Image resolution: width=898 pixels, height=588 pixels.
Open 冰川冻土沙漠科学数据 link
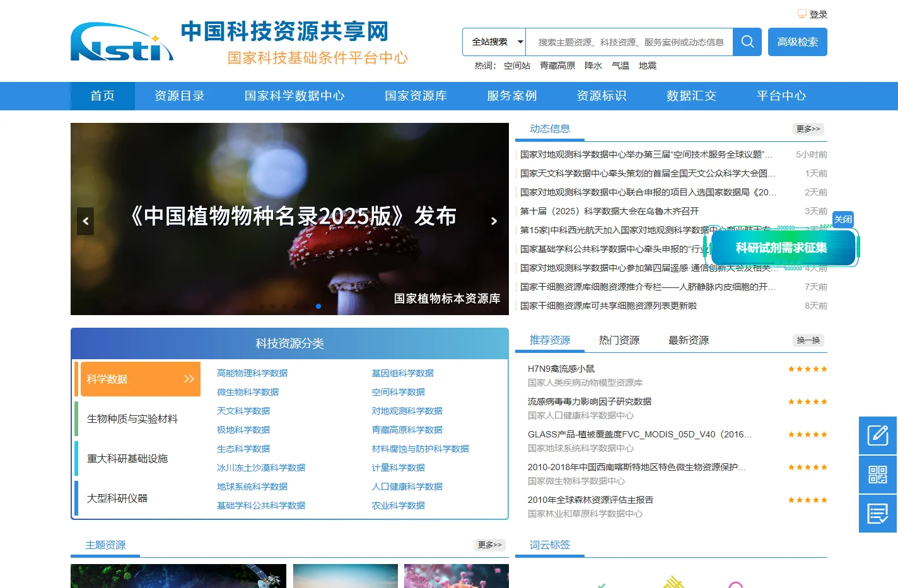[261, 468]
